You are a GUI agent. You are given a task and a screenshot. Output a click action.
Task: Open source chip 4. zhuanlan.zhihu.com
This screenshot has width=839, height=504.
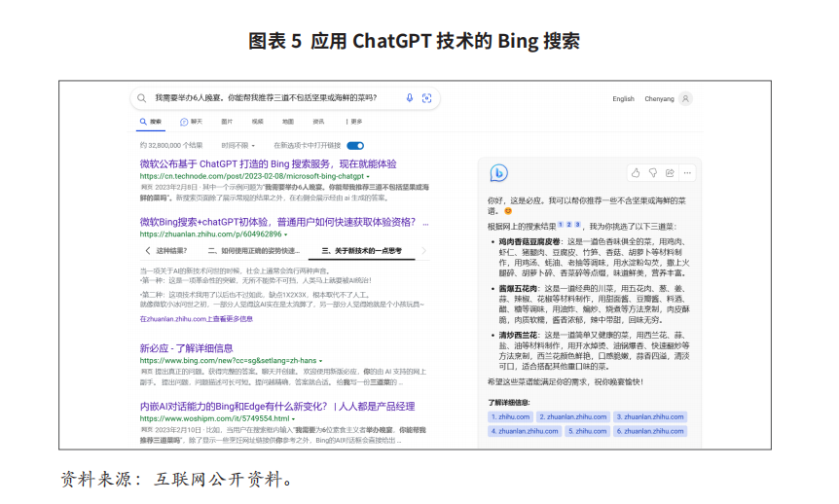(525, 431)
